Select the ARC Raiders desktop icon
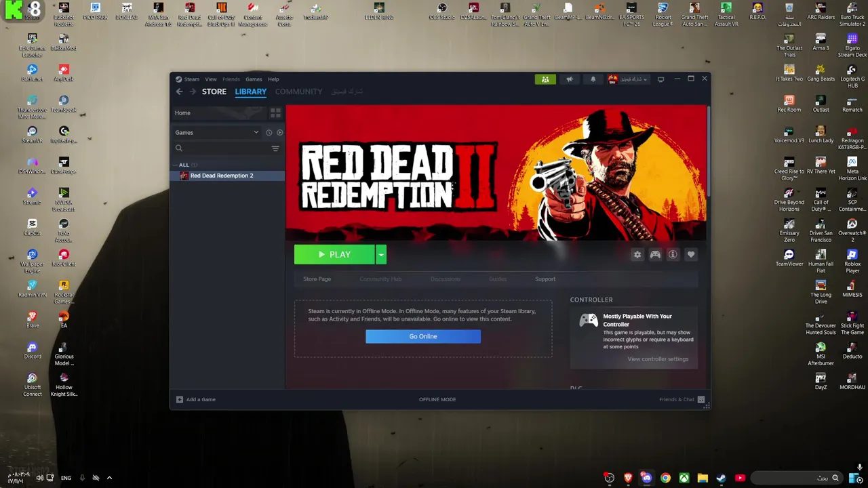This screenshot has width=868, height=488. (x=821, y=12)
